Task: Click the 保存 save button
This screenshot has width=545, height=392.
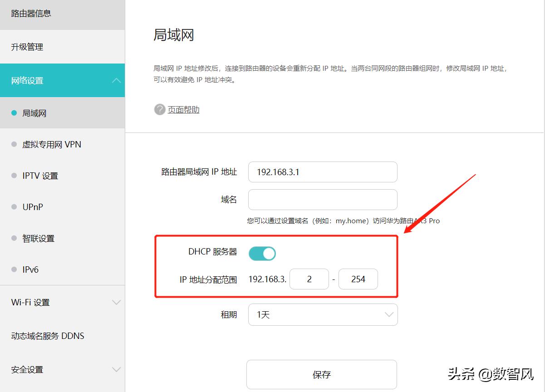Action: [x=322, y=374]
